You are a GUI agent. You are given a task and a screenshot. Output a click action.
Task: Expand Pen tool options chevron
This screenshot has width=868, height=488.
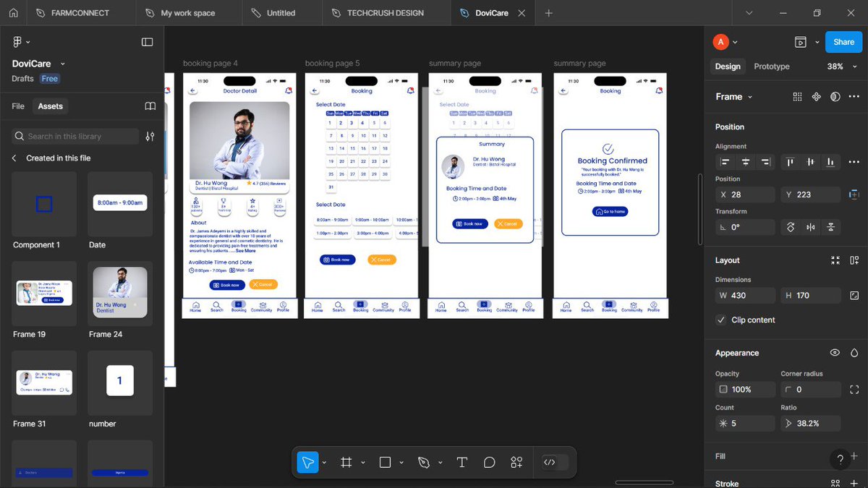coord(441,463)
